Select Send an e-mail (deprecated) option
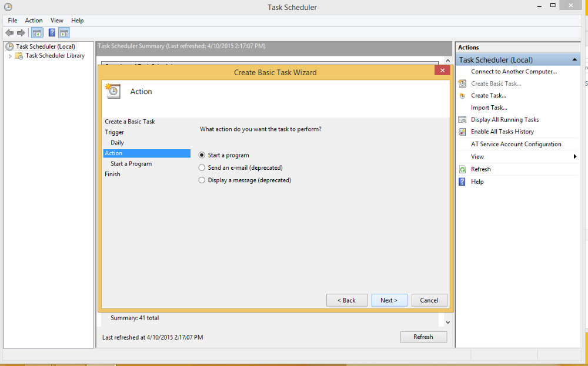This screenshot has height=366, width=588. [x=202, y=167]
